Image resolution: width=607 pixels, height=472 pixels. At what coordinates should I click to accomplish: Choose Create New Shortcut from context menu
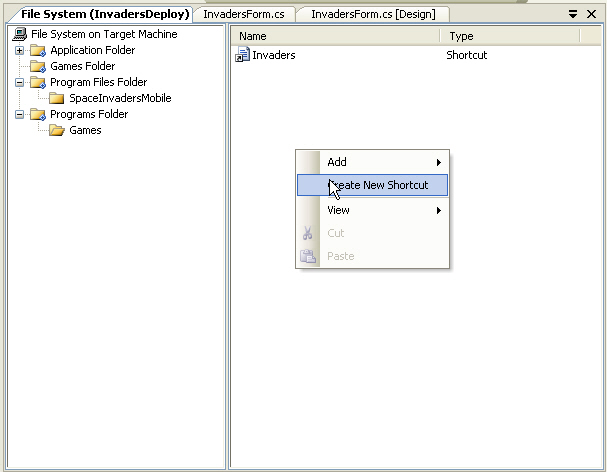point(372,185)
